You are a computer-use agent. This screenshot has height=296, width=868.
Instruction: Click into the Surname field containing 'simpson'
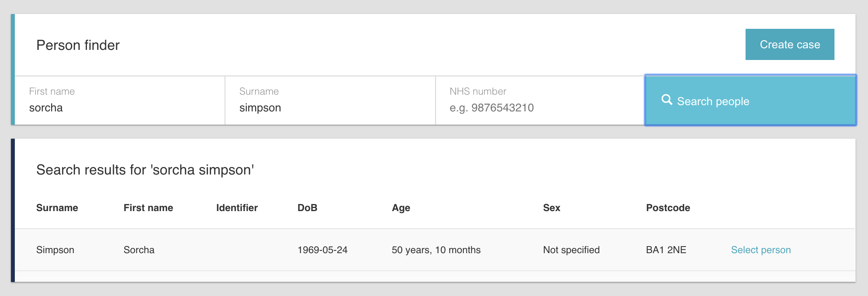click(x=329, y=107)
